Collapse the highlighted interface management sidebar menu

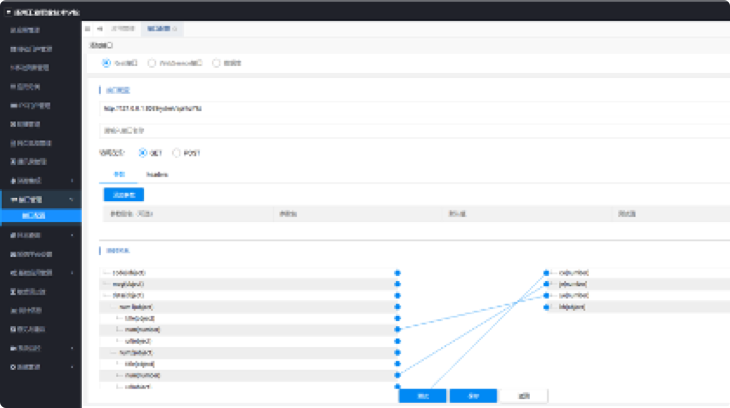[x=71, y=199]
